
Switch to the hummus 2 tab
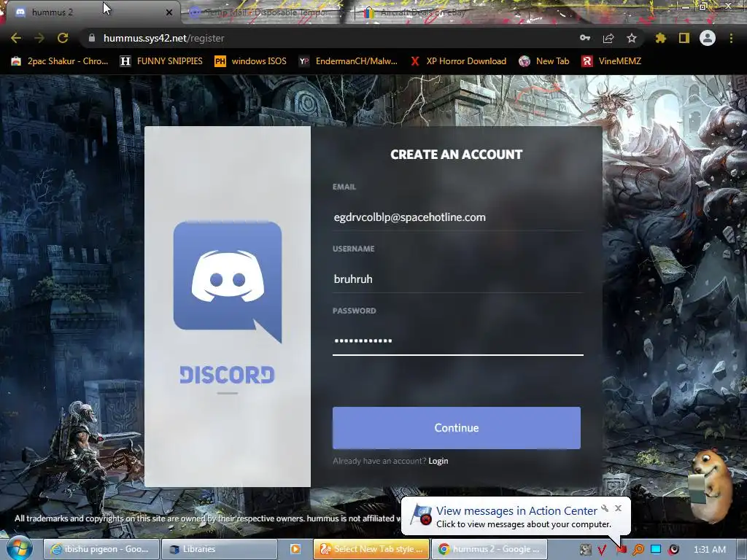90,12
